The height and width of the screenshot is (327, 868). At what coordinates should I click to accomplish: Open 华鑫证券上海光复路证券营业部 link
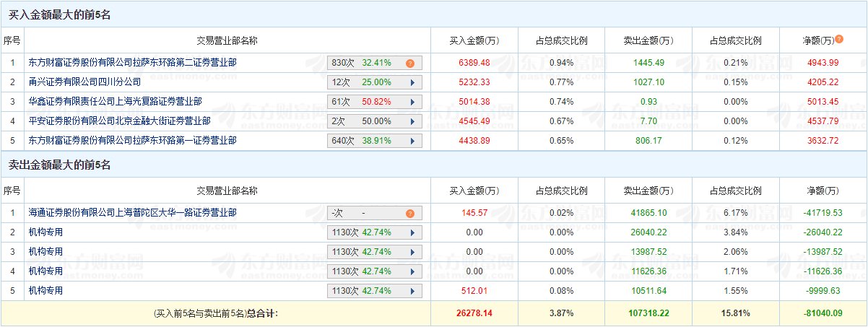click(116, 102)
